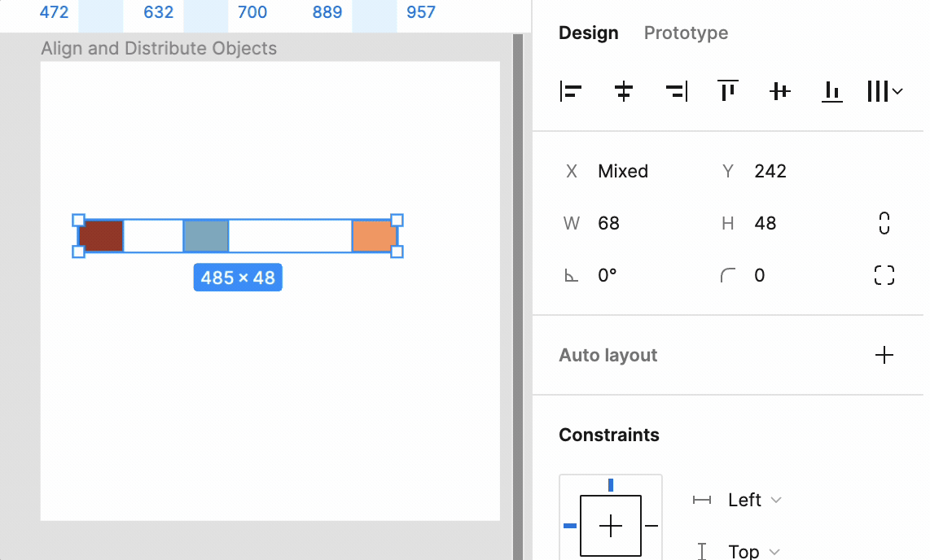Align selected objects to the right
930x560 pixels.
675,91
